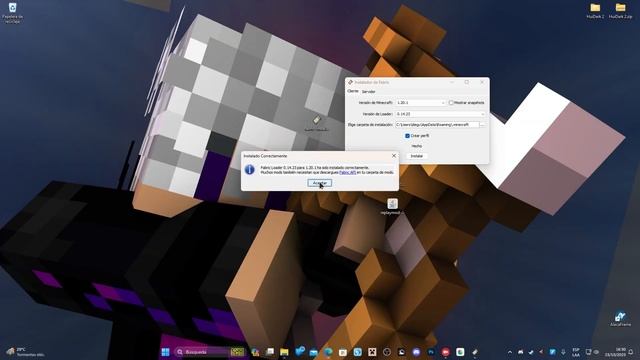Open network and volume quick settings

(x=592, y=352)
